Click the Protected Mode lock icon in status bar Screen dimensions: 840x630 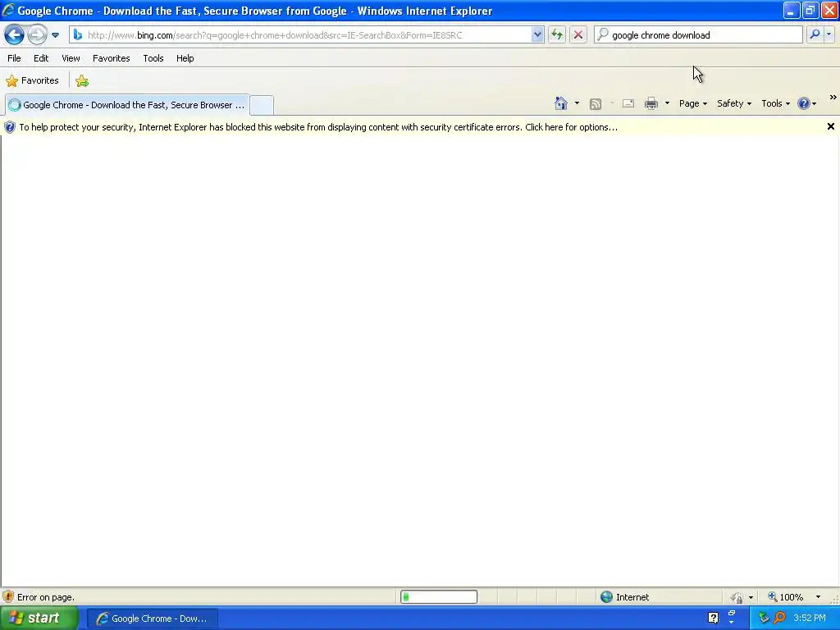point(737,597)
